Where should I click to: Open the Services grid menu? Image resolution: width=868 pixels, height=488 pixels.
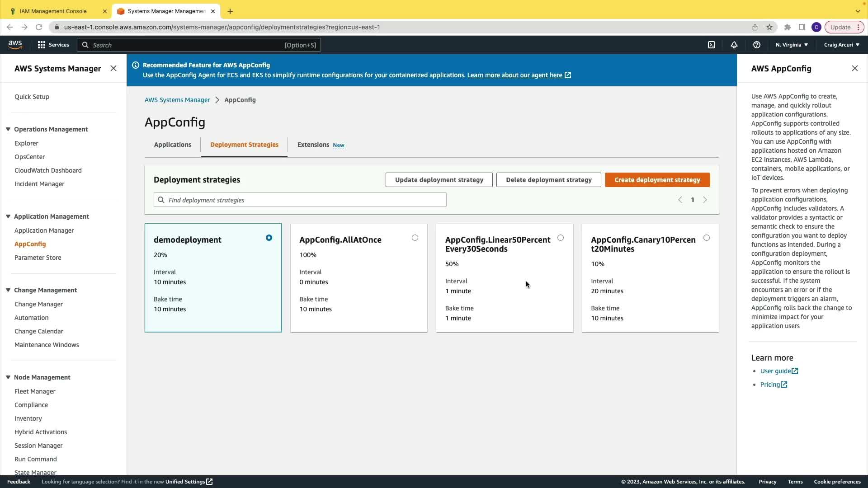[53, 45]
